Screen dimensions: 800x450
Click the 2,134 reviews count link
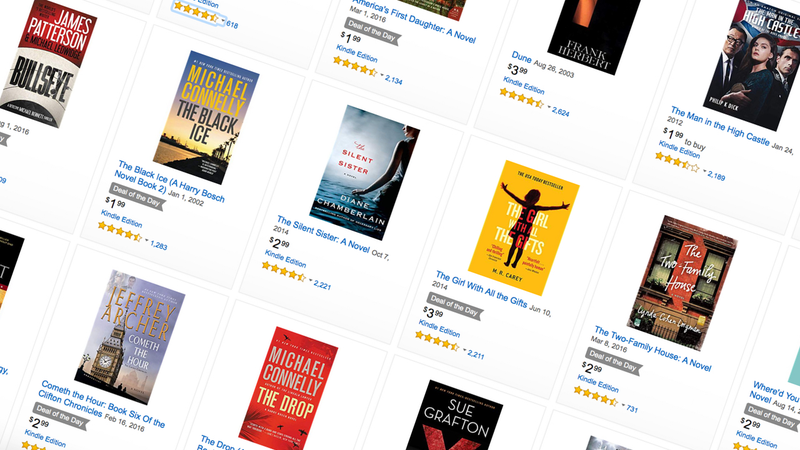tap(393, 80)
